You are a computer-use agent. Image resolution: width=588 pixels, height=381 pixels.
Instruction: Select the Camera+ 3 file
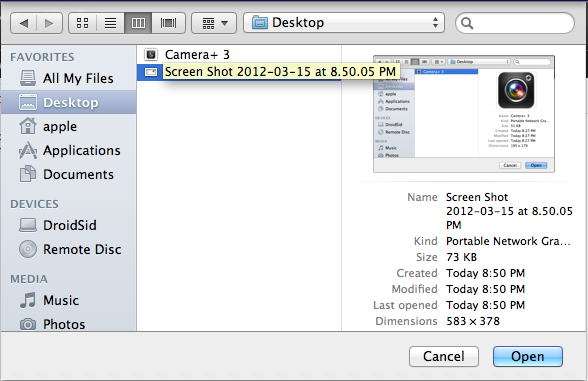(239, 55)
